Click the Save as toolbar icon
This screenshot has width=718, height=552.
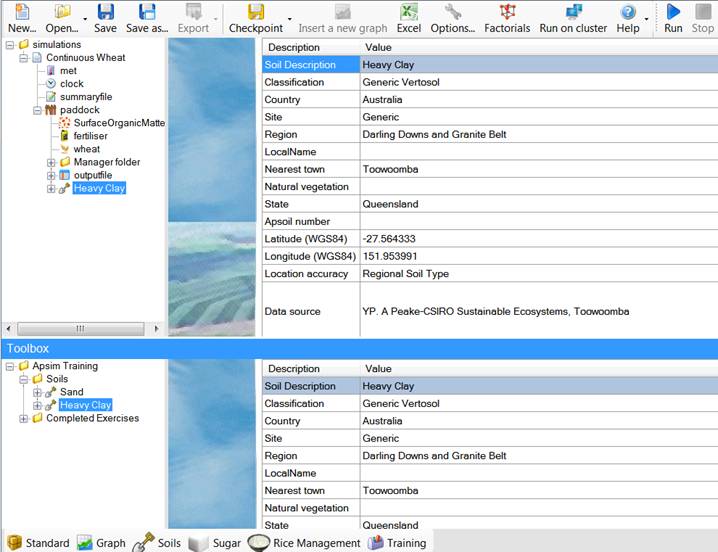click(147, 12)
